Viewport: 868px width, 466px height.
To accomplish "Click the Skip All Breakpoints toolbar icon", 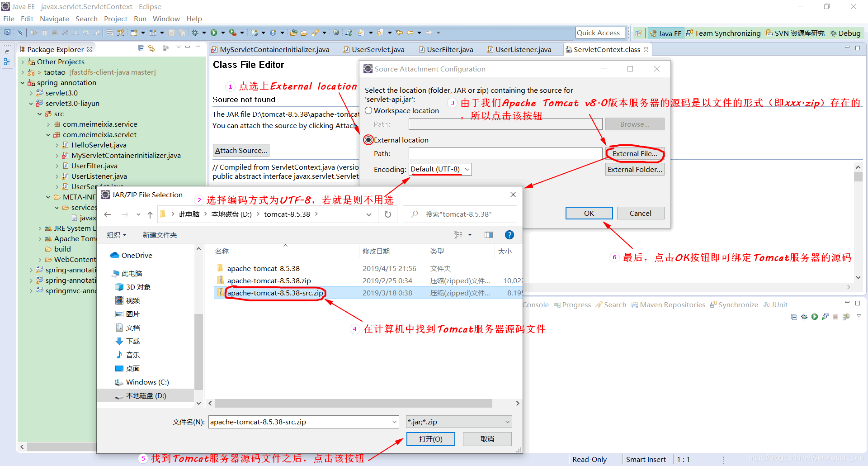I will point(20,33).
